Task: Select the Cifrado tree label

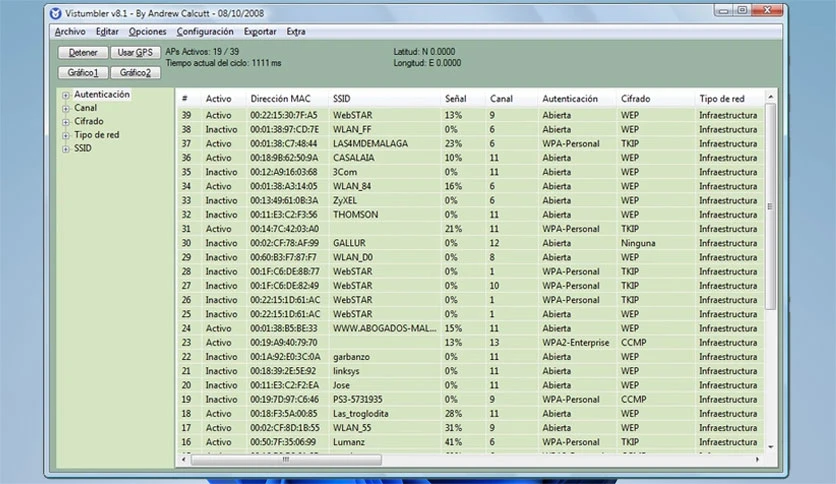Action: pyautogui.click(x=89, y=121)
